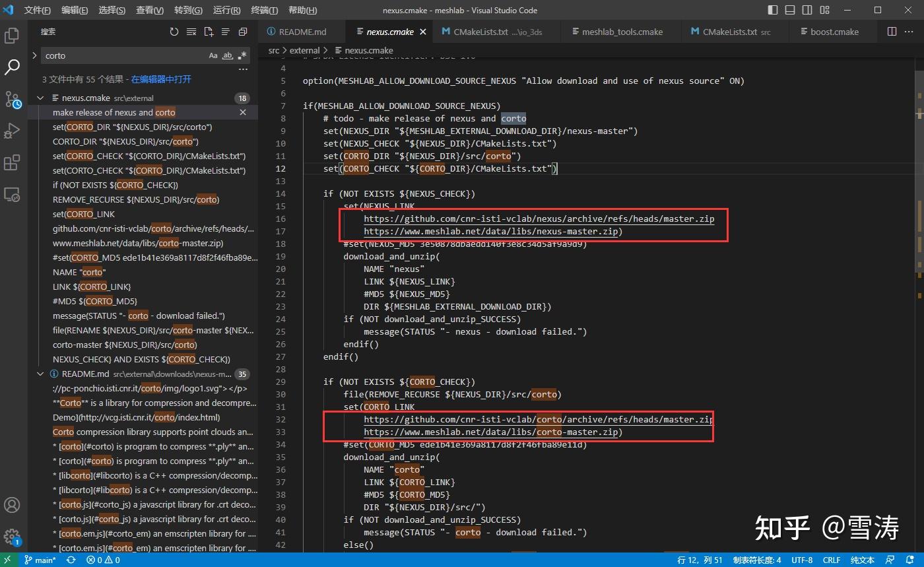This screenshot has width=924, height=567.
Task: View search results as tree
Action: pos(226,32)
